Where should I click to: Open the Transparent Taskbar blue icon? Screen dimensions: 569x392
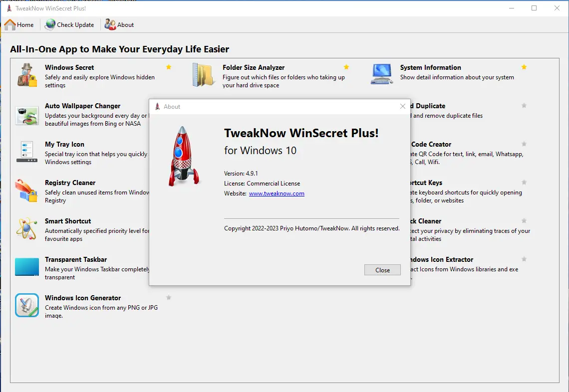(27, 267)
